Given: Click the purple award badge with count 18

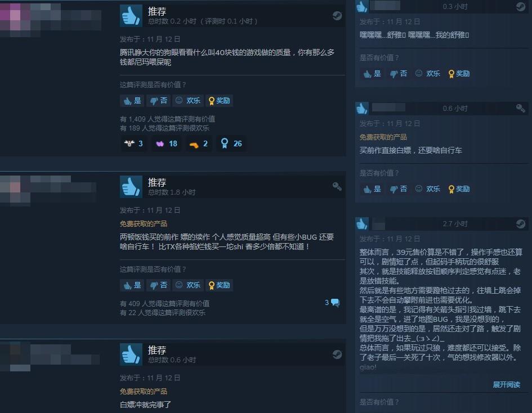Looking at the screenshot, I should coord(166,143).
